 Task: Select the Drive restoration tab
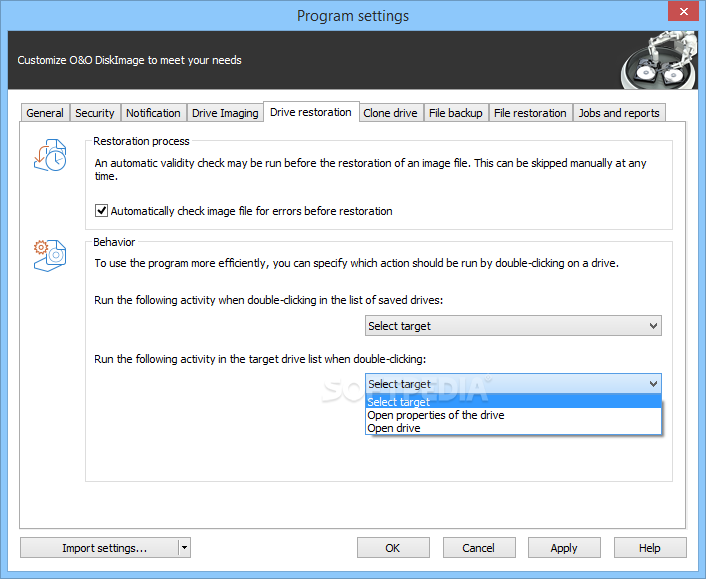click(x=311, y=112)
